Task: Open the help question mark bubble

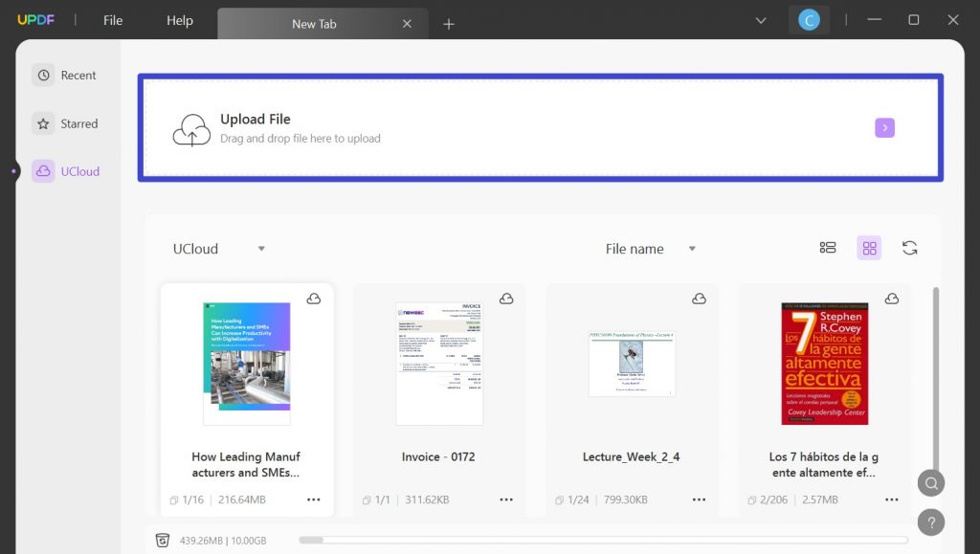Action: coord(930,521)
